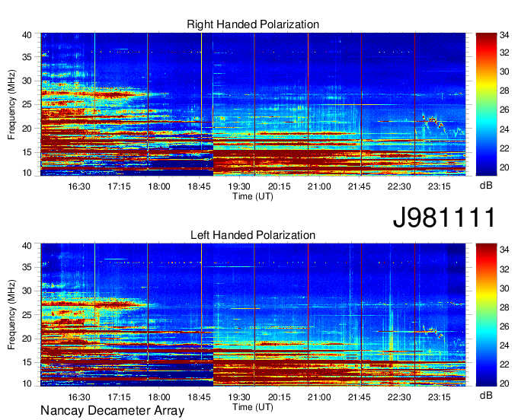Click the dB unit label below the Right Handed color bar
The width and height of the screenshot is (518, 420).
(x=486, y=186)
